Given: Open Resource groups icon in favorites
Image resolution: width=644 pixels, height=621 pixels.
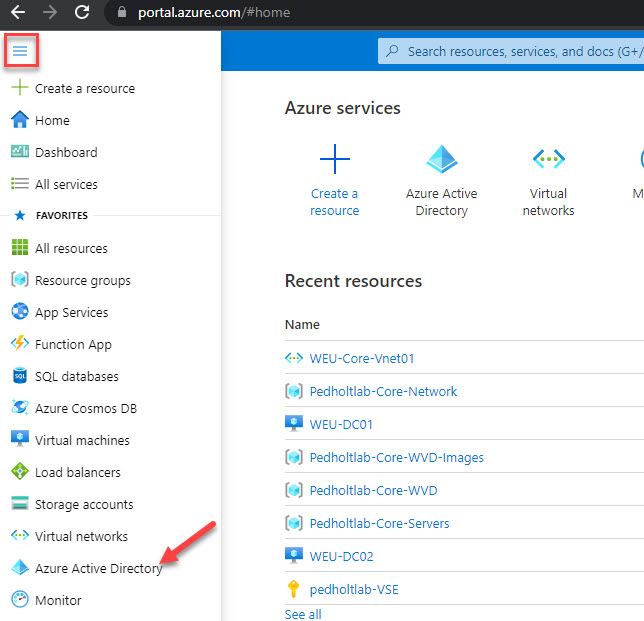Looking at the screenshot, I should click(x=20, y=280).
